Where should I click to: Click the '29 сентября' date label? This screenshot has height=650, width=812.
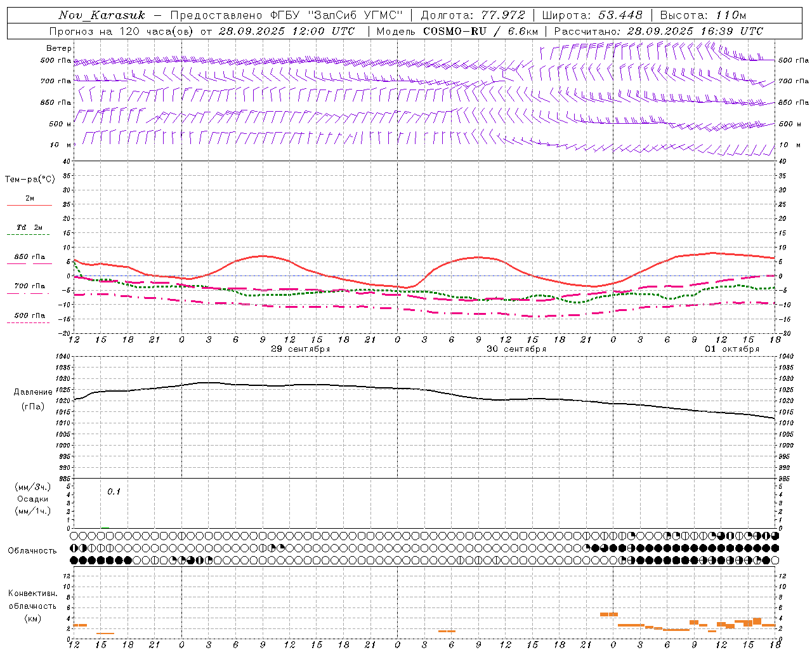click(x=301, y=349)
